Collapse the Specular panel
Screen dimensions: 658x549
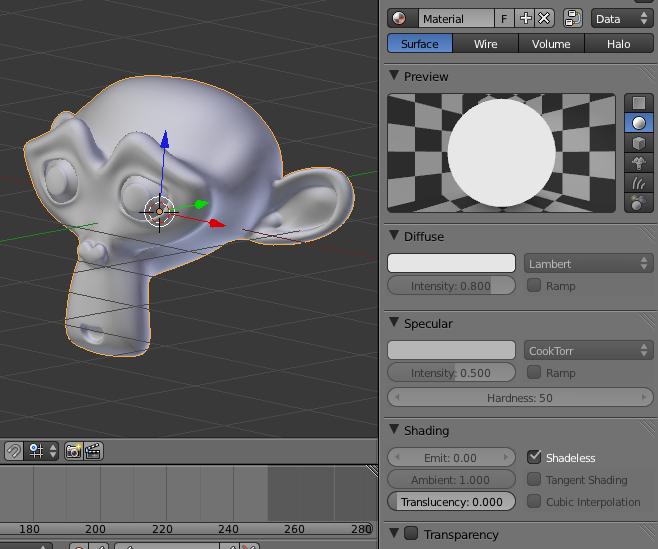394,322
